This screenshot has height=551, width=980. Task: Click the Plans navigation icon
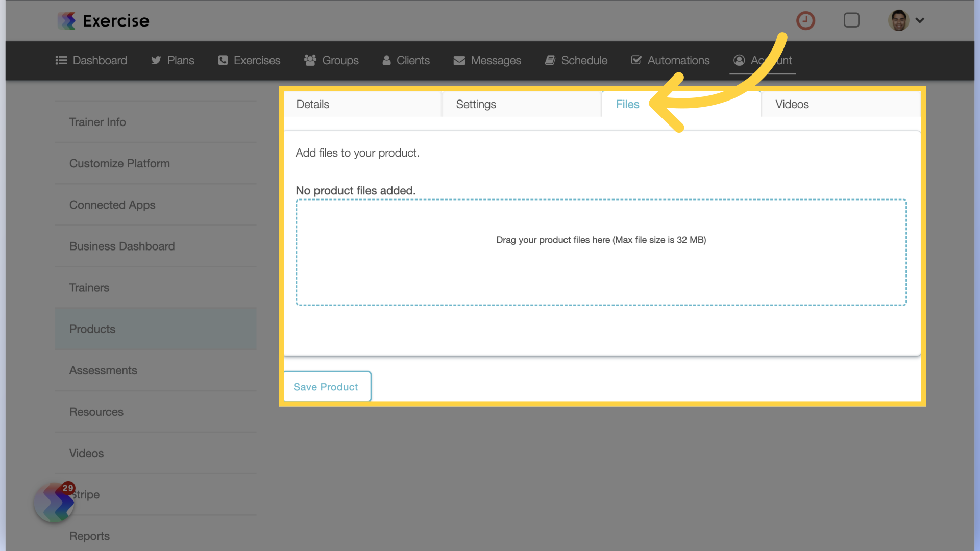(x=156, y=60)
